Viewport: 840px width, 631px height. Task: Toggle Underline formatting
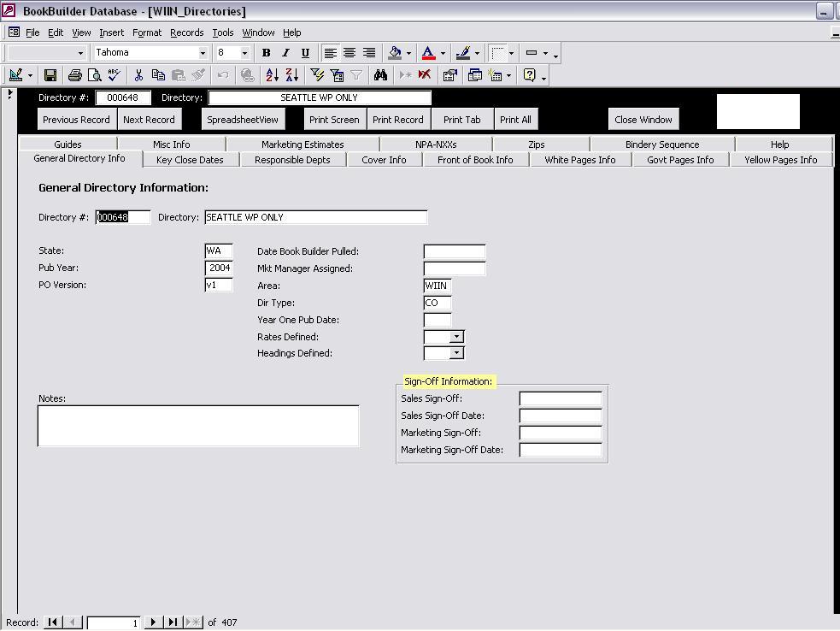(x=305, y=53)
